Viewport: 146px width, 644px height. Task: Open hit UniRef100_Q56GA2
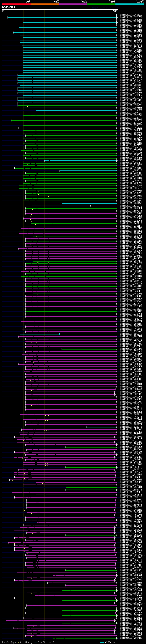tap(131, 20)
